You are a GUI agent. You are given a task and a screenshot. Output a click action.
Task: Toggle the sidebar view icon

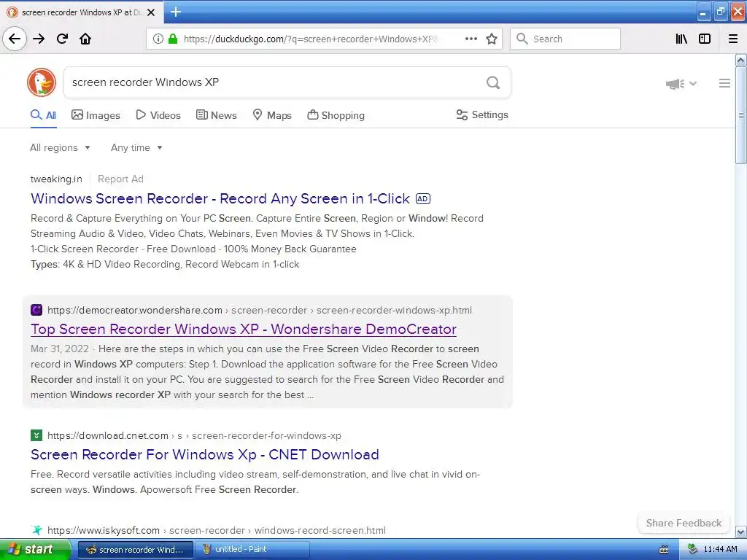coord(705,39)
